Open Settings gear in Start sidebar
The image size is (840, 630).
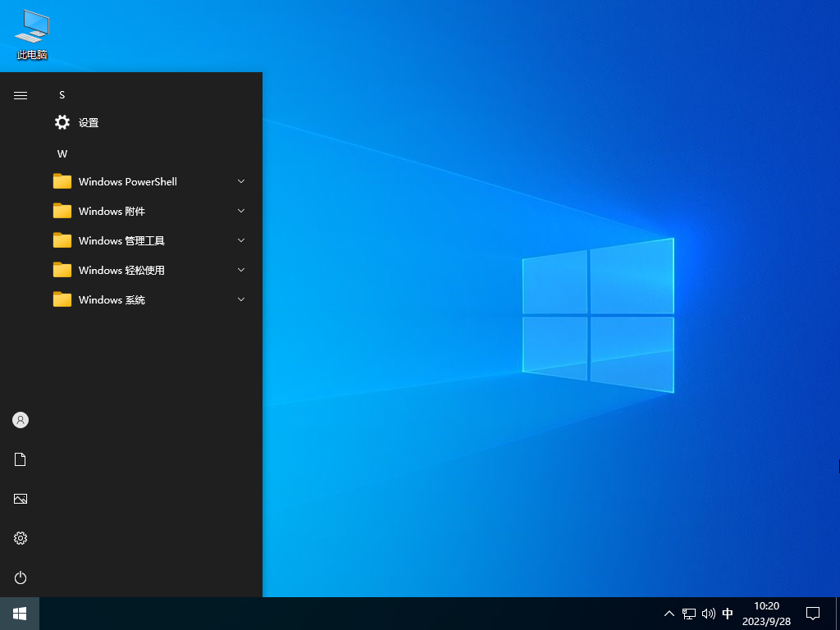(x=20, y=538)
